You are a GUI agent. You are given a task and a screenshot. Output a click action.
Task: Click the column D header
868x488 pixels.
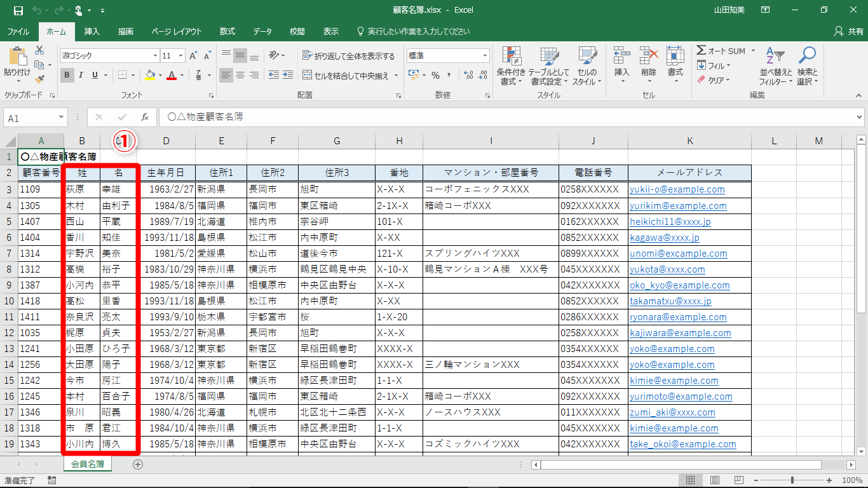[166, 141]
